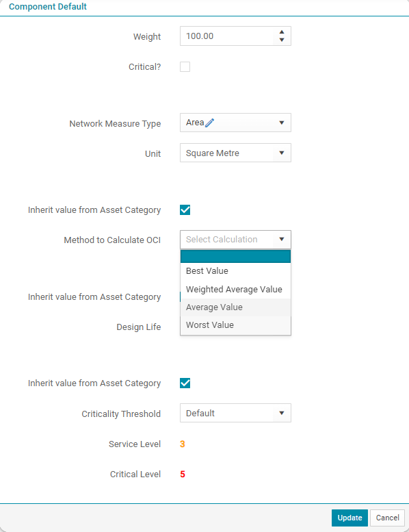Open the Network Measure Type Area dropdown
Viewport: 409px width, 532px height.
coord(235,123)
